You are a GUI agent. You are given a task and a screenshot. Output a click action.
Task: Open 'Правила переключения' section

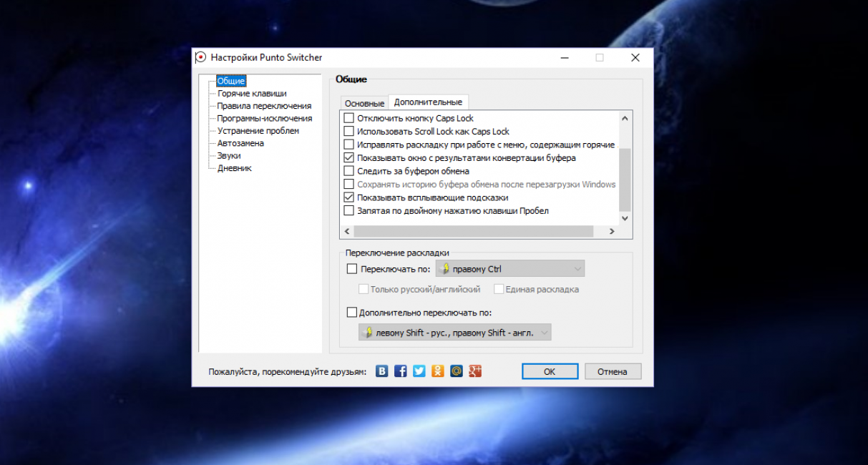point(264,106)
